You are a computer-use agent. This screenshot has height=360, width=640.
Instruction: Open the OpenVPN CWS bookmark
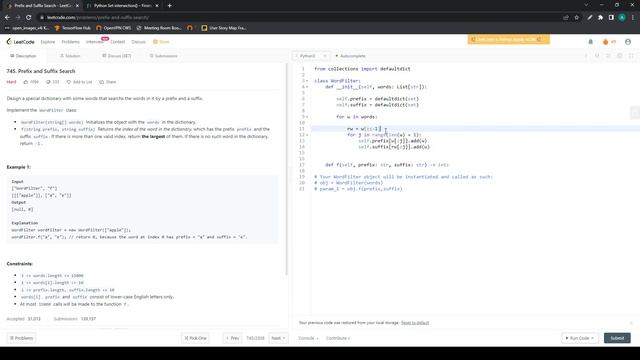click(x=113, y=28)
